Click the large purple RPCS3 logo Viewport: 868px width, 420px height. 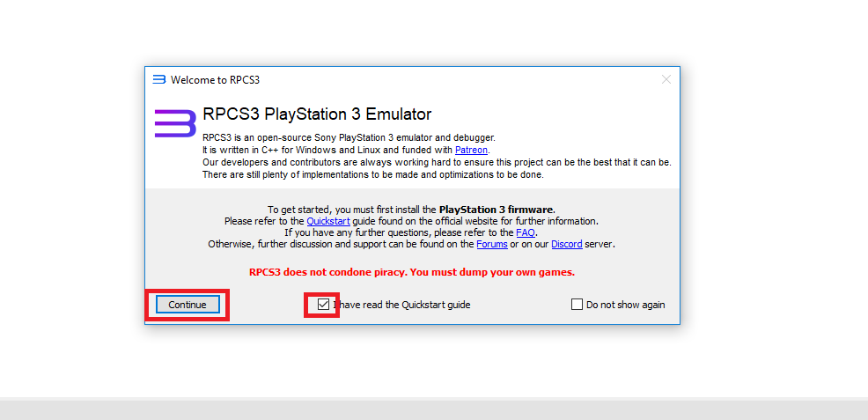coord(175,123)
